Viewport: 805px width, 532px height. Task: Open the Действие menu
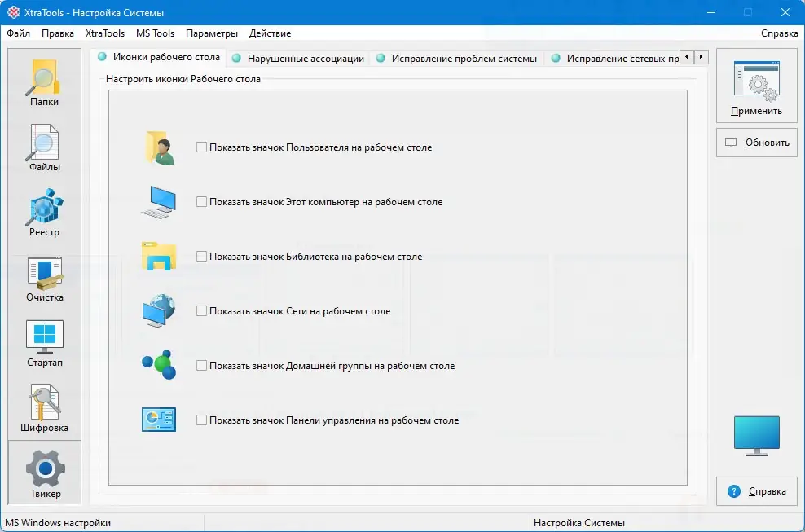coord(270,33)
